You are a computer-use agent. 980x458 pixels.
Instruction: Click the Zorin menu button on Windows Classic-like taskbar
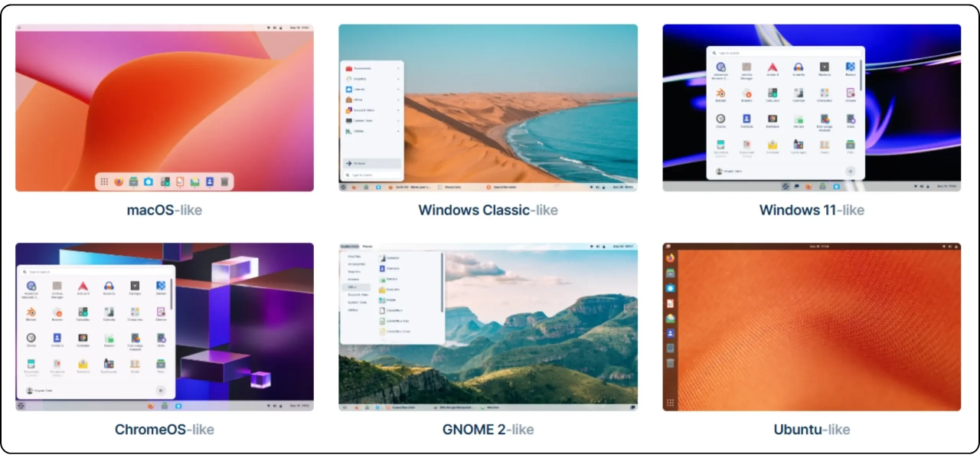click(343, 187)
